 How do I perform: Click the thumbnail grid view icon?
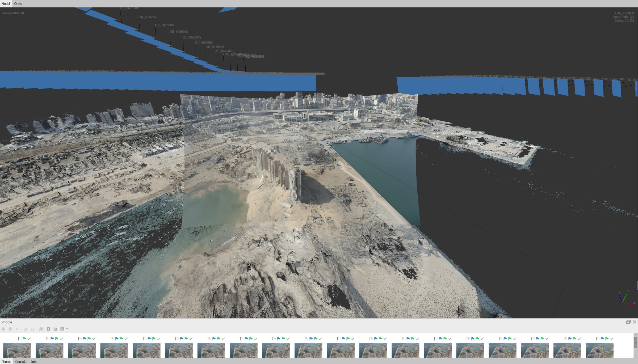coord(62,329)
